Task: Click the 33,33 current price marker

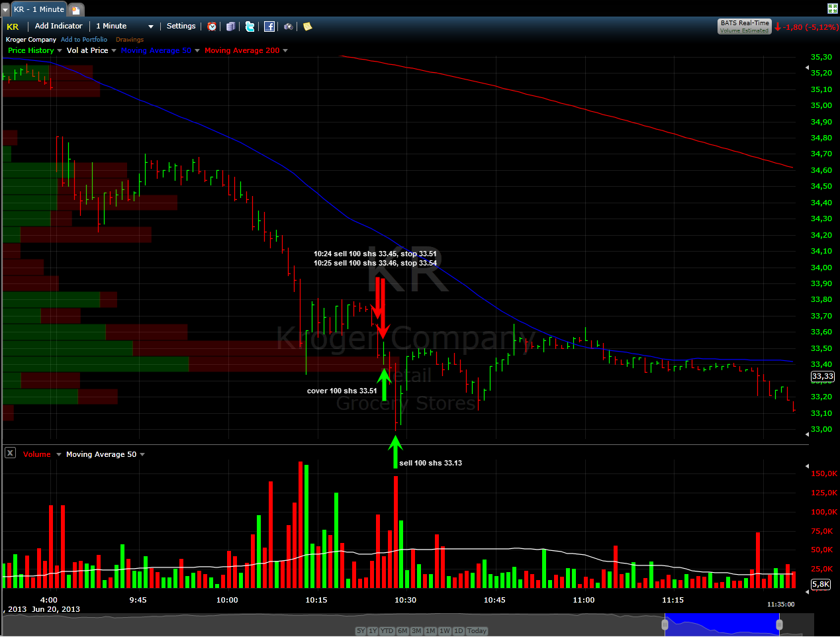Action: [x=823, y=377]
